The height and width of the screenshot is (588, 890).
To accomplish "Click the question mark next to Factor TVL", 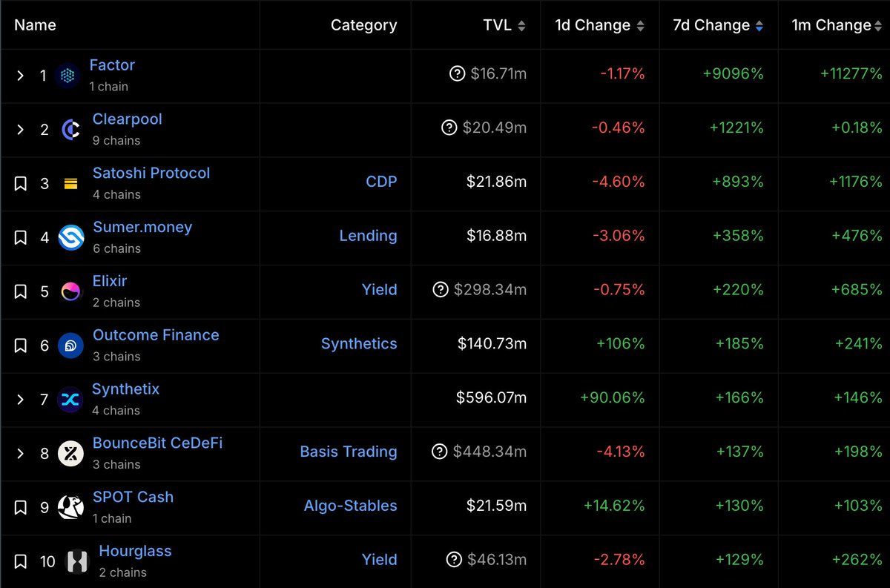I will point(458,73).
